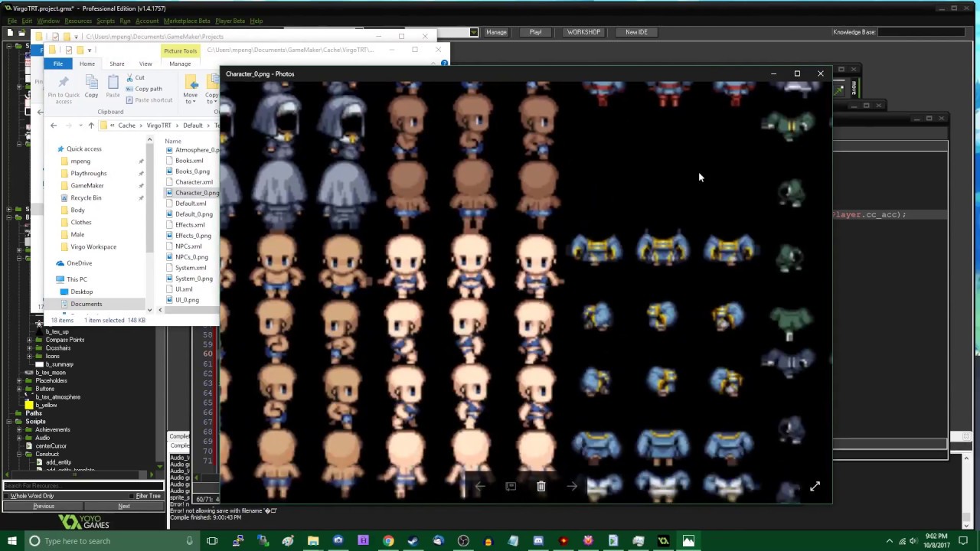Open the File tab in Explorer

point(58,64)
